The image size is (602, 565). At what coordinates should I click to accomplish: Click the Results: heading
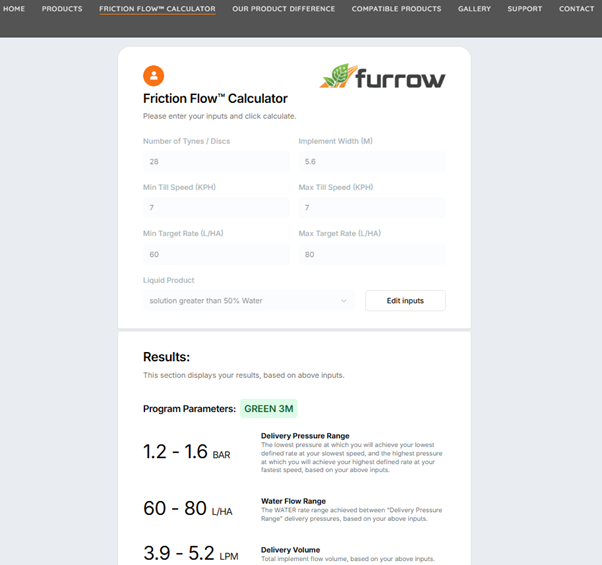point(167,357)
